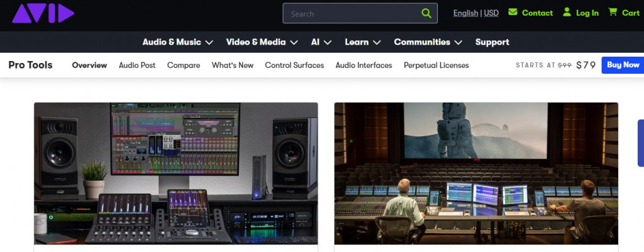This screenshot has width=644, height=252.
Task: Click the blue side tab at the right edge
Action: tap(641, 143)
